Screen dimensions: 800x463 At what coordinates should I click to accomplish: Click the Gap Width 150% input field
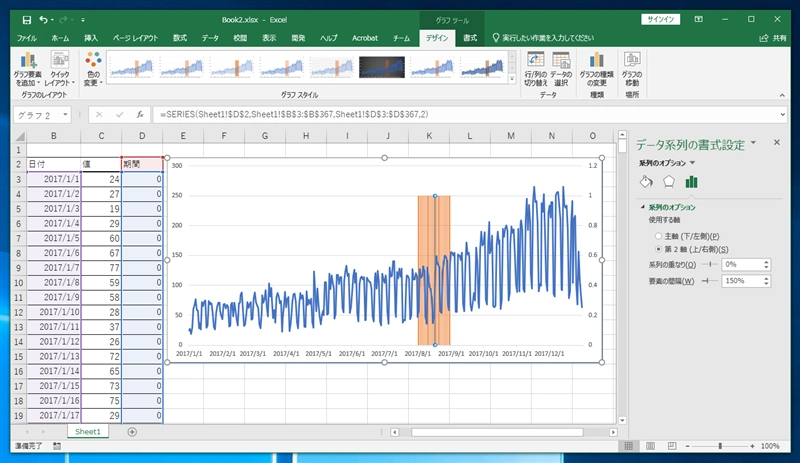point(742,281)
